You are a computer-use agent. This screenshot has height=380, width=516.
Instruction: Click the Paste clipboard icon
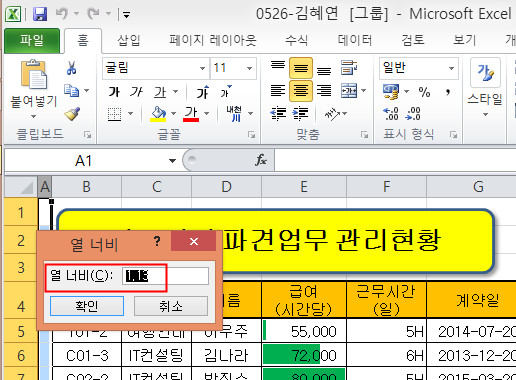click(34, 74)
